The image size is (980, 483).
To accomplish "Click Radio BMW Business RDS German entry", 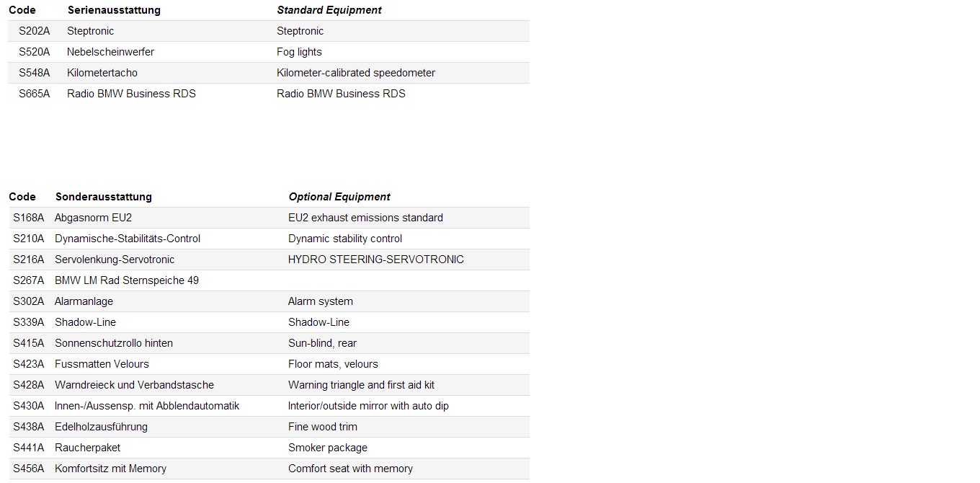I will 131,94.
